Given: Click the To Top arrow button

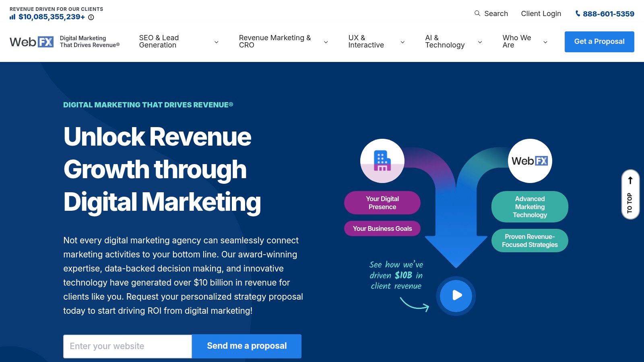Looking at the screenshot, I should point(630,195).
